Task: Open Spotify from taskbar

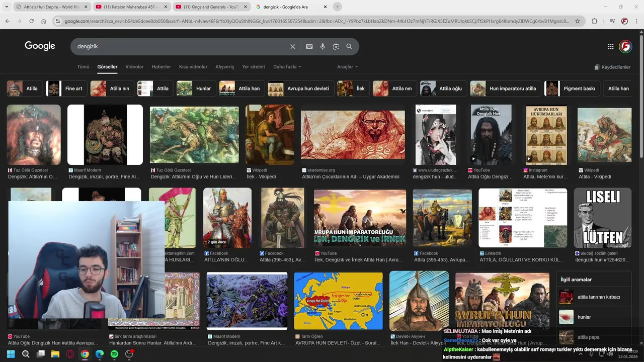Action: pos(114,354)
